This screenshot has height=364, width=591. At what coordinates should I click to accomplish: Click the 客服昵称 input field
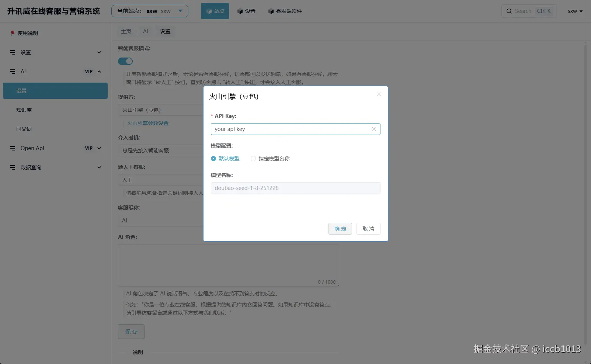point(161,221)
